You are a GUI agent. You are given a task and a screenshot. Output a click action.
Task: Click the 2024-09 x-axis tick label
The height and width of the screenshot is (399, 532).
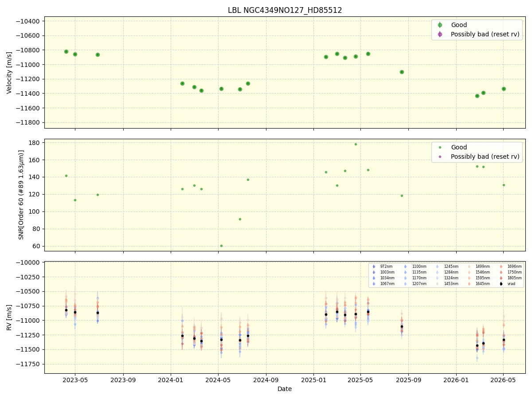point(266,380)
